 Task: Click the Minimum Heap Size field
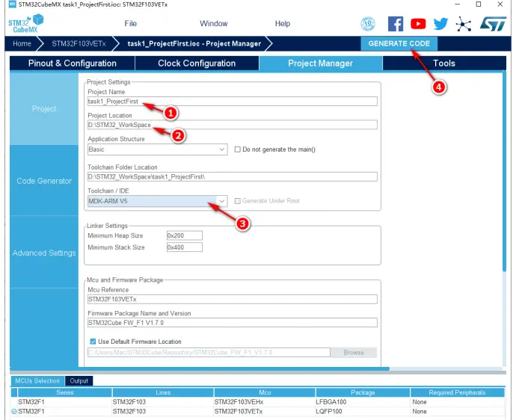click(x=185, y=235)
